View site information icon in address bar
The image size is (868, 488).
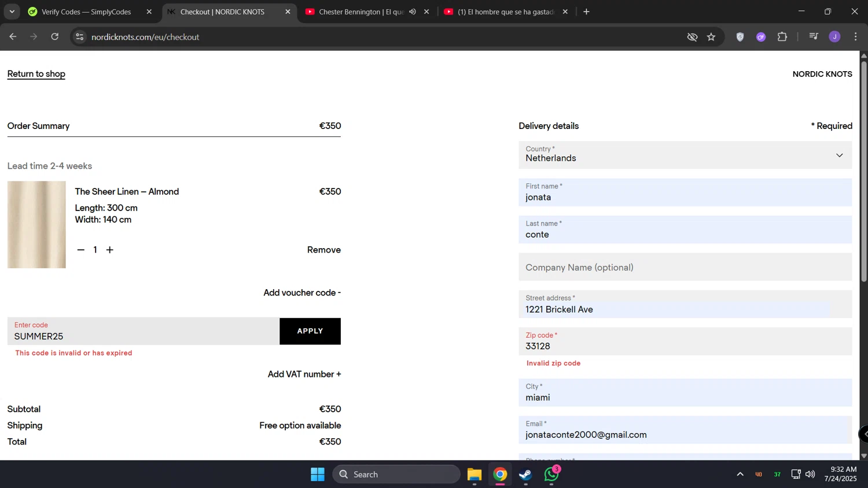pyautogui.click(x=80, y=37)
